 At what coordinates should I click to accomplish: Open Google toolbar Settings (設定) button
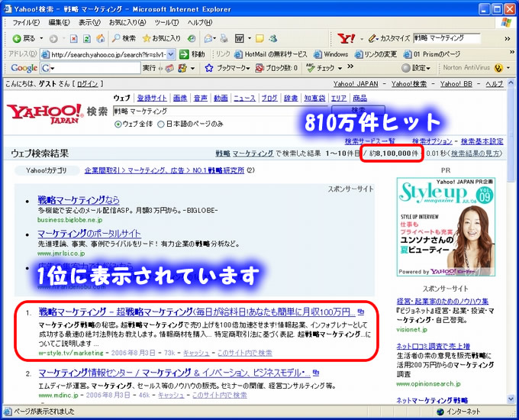[416, 68]
